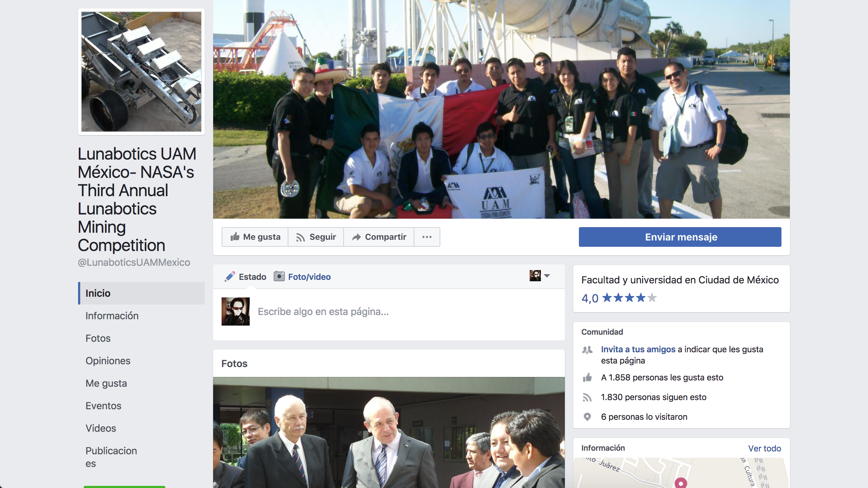This screenshot has height=488, width=868.
Task: Follow the page with Seguir button
Action: 316,237
